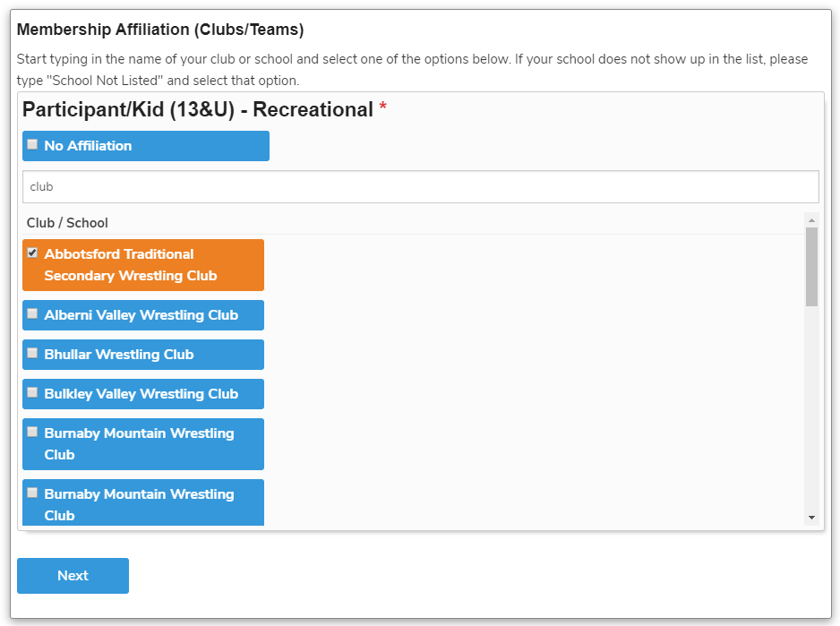The image size is (840, 626).
Task: Tick the Alberni Valley Wrestling Club checkbox
Action: [x=32, y=313]
